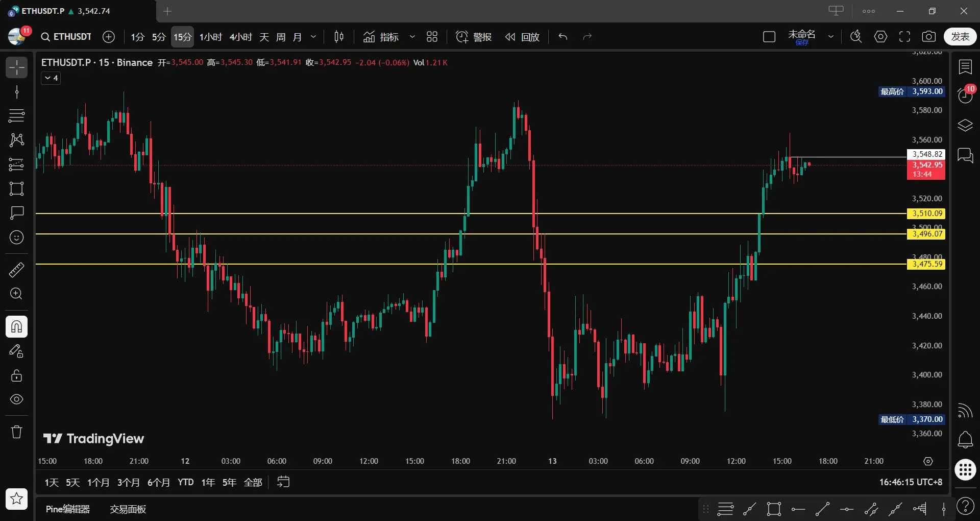Open the layout name dropdown arrow beside 未命名
Image resolution: width=980 pixels, height=521 pixels.
(x=831, y=37)
